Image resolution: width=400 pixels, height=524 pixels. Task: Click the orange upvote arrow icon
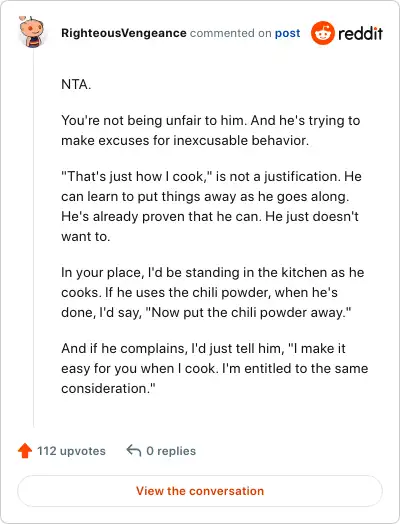coord(25,450)
